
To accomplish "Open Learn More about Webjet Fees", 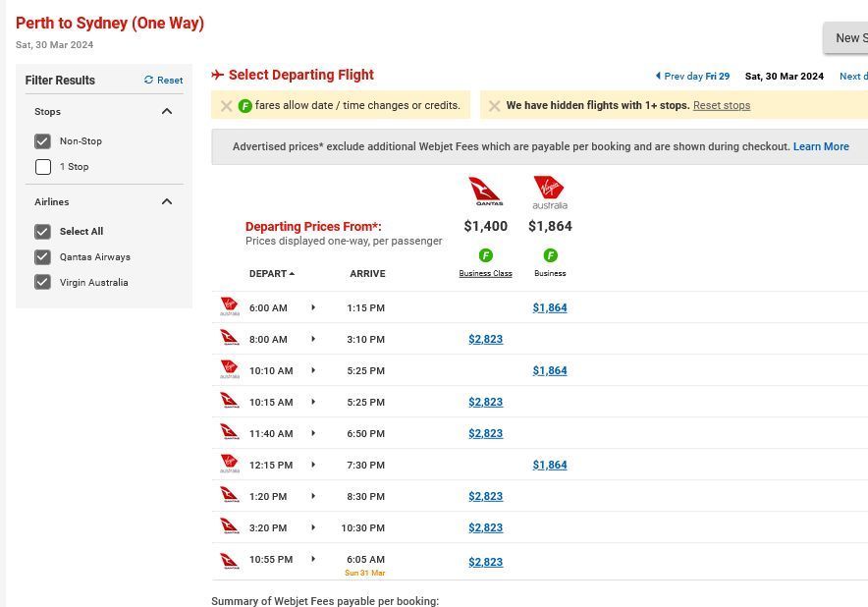I will [821, 146].
